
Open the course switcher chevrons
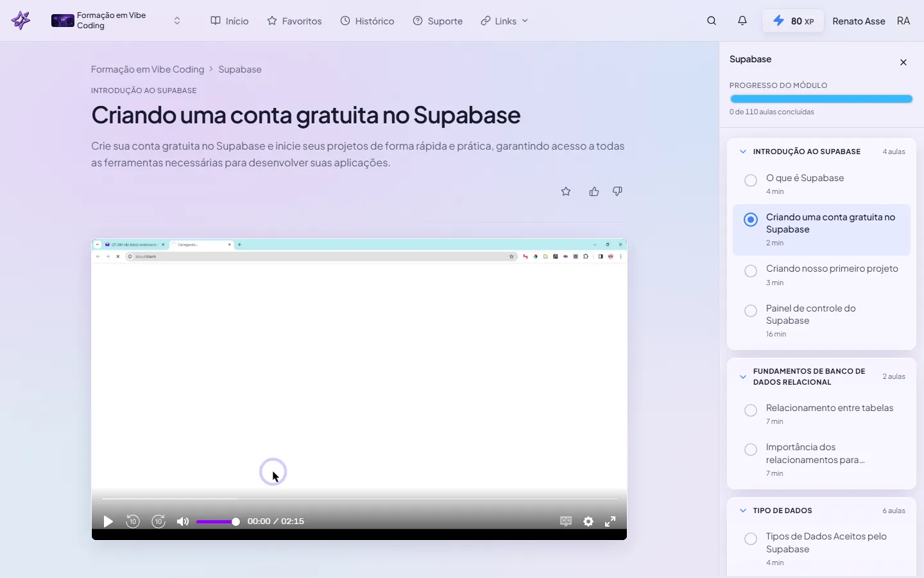click(x=177, y=21)
